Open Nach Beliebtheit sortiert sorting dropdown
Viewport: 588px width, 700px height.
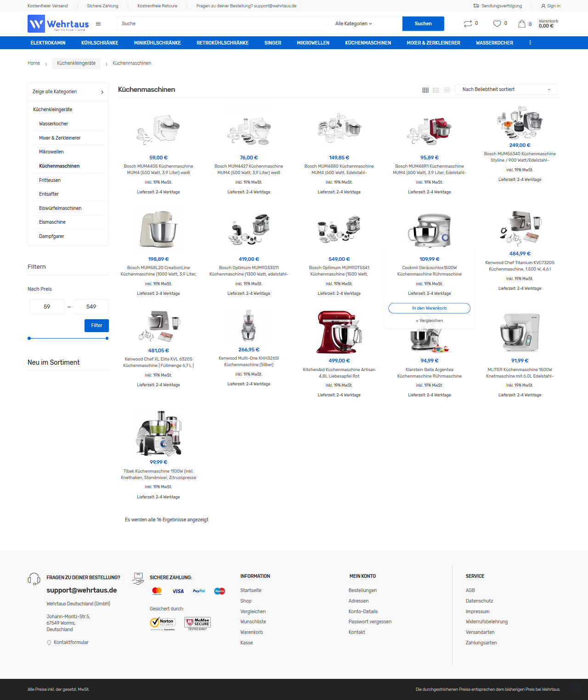tap(506, 90)
